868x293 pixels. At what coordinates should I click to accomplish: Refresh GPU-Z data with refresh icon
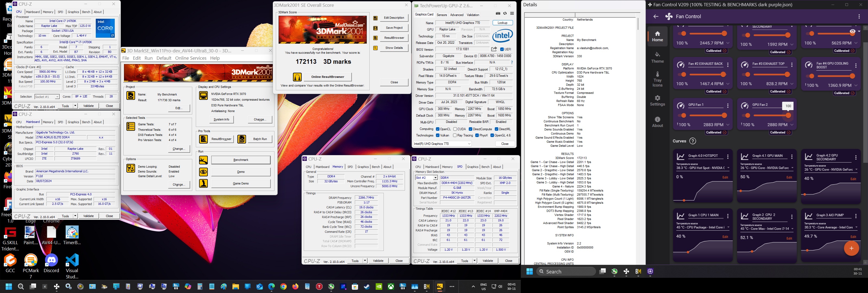pos(505,14)
